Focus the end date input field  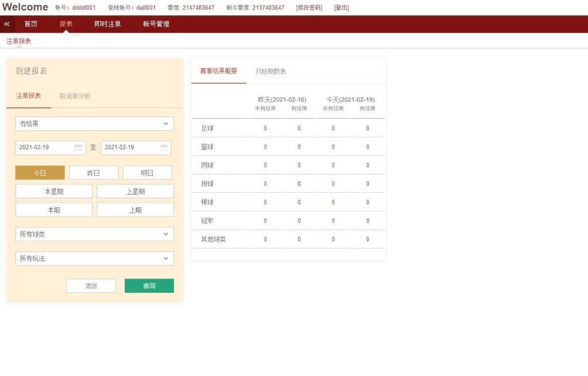(136, 148)
